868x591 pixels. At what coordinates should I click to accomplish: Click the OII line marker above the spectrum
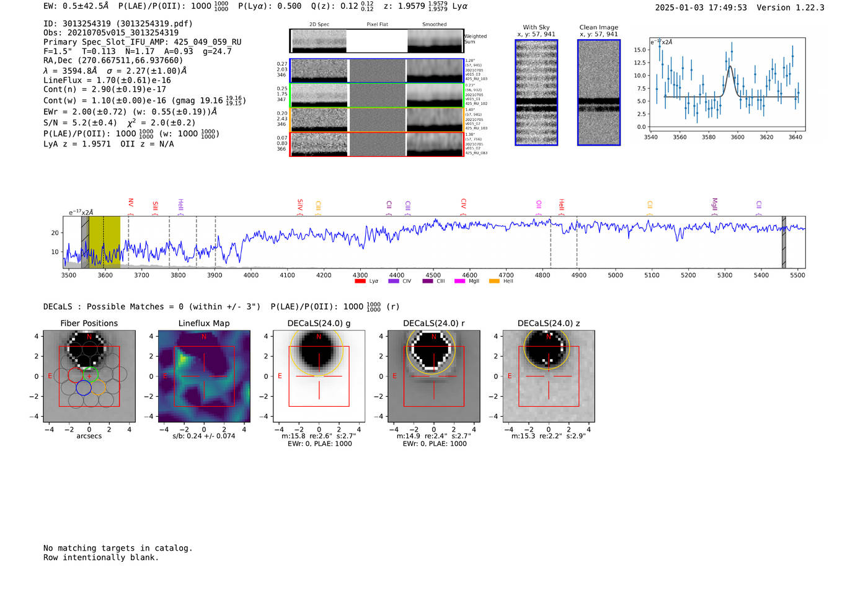click(x=539, y=205)
